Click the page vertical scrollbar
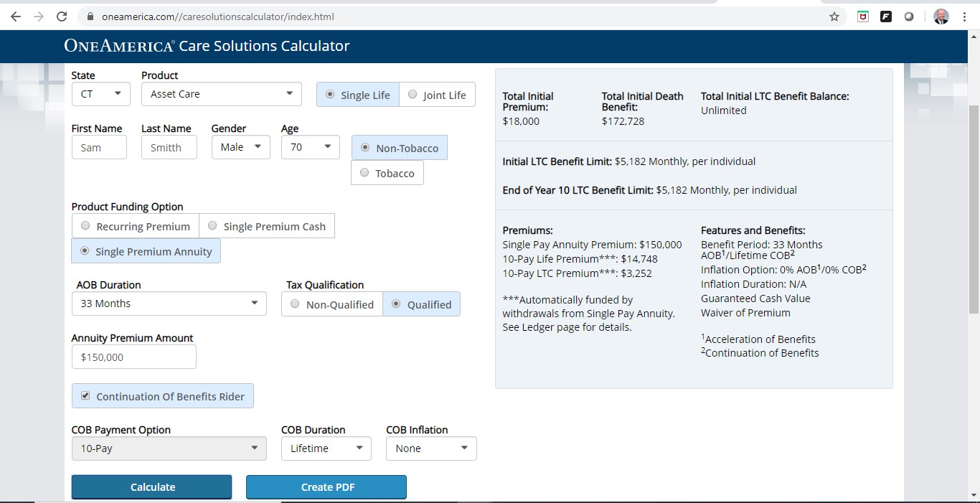 pos(973,208)
